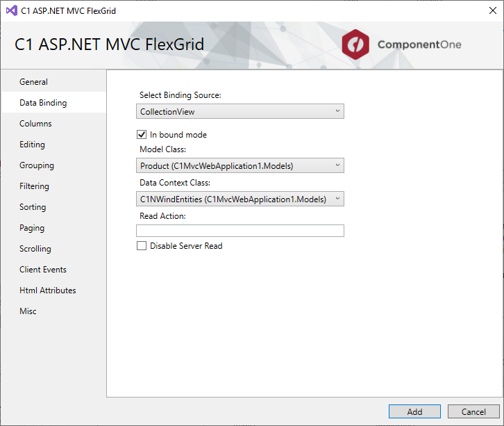504x426 pixels.
Task: Uncheck the In bound mode checkbox
Action: (x=142, y=135)
